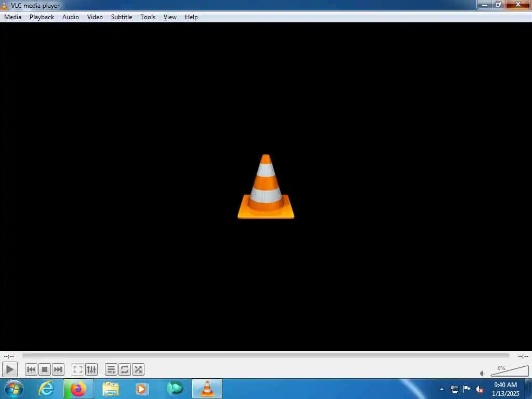Open the Playback menu
The height and width of the screenshot is (399, 532).
coord(42,17)
